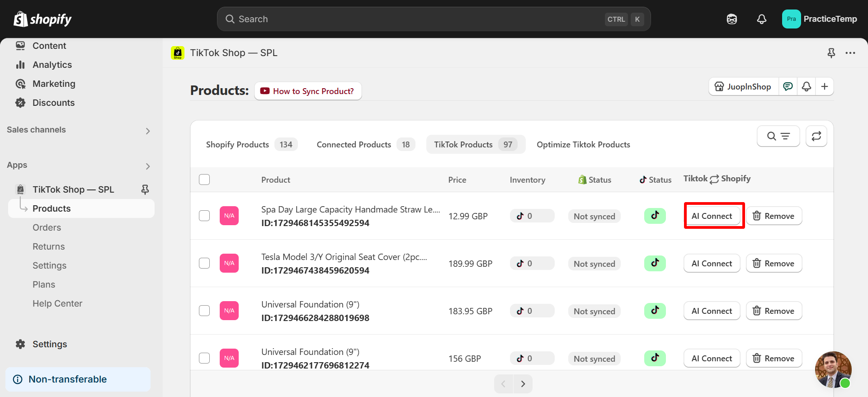Open the Shopify Products tab
The image size is (868, 397).
tap(250, 145)
